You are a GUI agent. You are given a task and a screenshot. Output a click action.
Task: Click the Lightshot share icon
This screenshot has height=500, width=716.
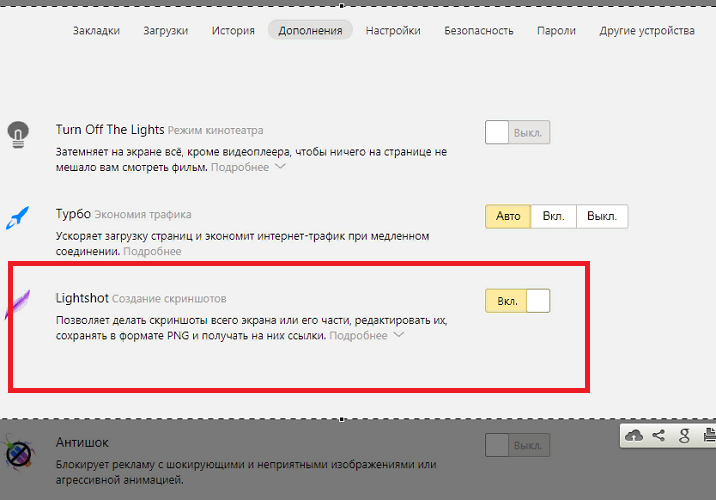pyautogui.click(x=659, y=435)
